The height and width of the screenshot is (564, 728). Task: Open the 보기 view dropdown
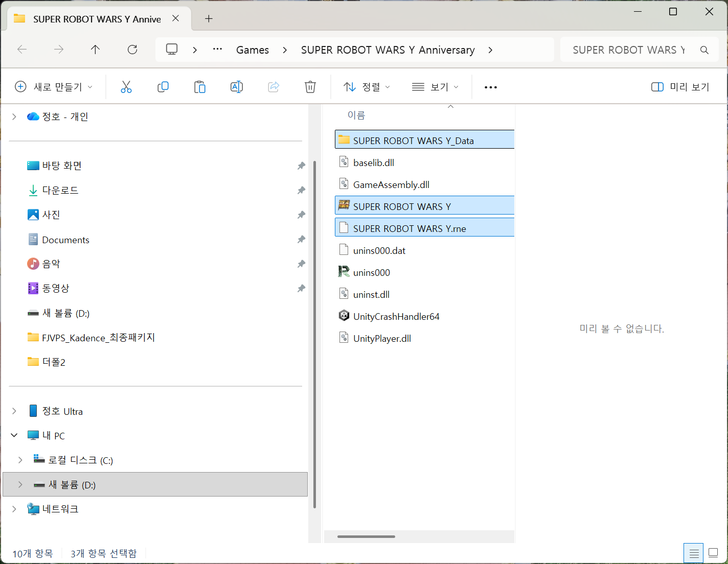tap(436, 87)
